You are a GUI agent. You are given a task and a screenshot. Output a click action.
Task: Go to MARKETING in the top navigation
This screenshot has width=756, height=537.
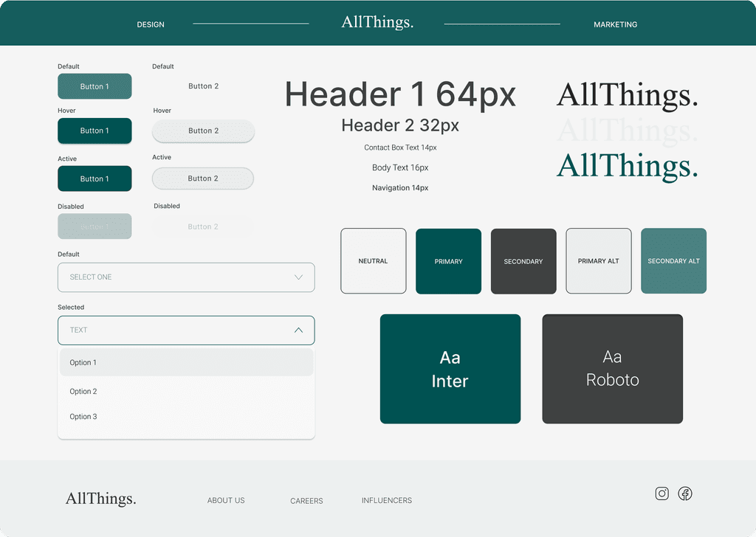(615, 24)
